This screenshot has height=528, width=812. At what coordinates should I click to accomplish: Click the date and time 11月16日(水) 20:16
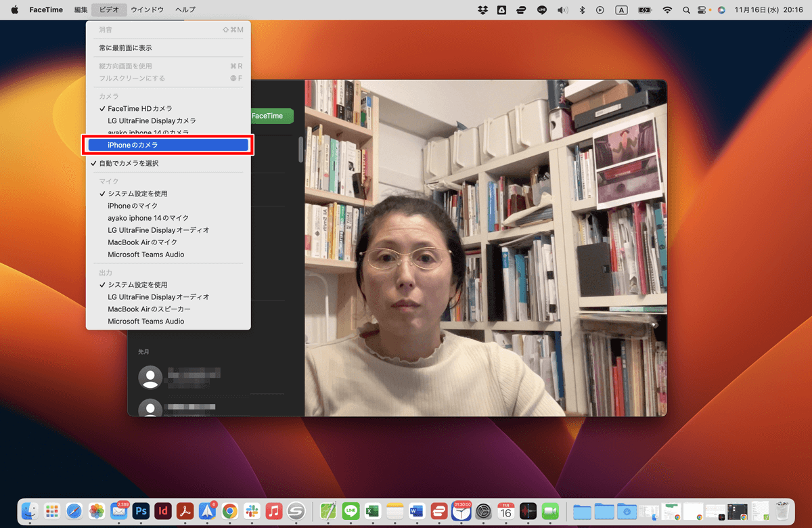tap(769, 9)
